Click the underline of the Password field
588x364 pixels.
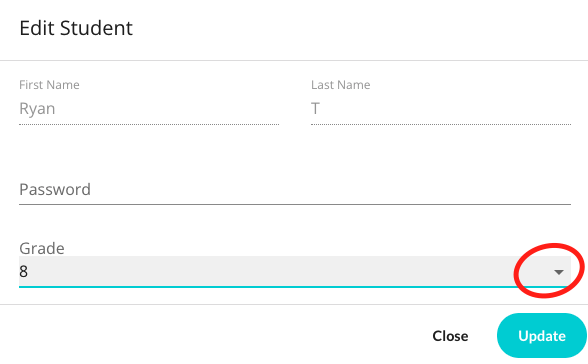pyautogui.click(x=295, y=204)
